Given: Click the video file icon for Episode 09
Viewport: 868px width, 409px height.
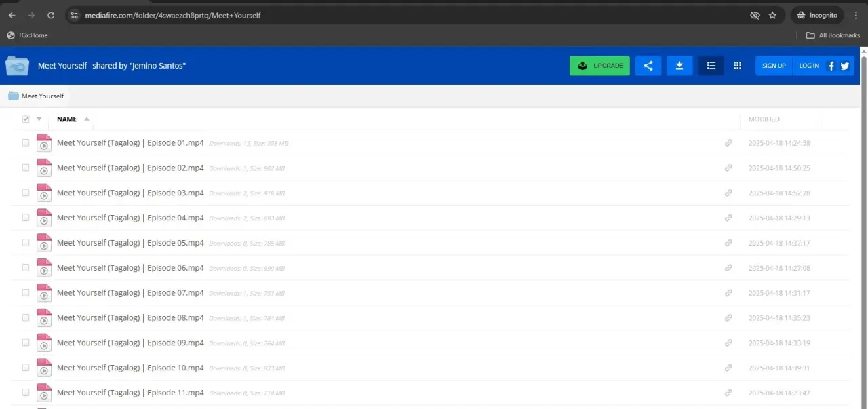Looking at the screenshot, I should (x=44, y=343).
